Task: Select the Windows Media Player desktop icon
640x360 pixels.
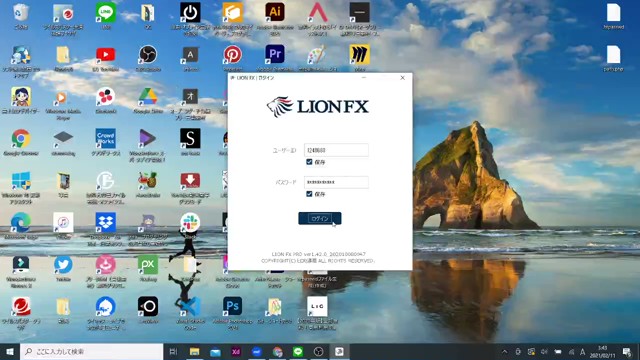Action: [63, 104]
